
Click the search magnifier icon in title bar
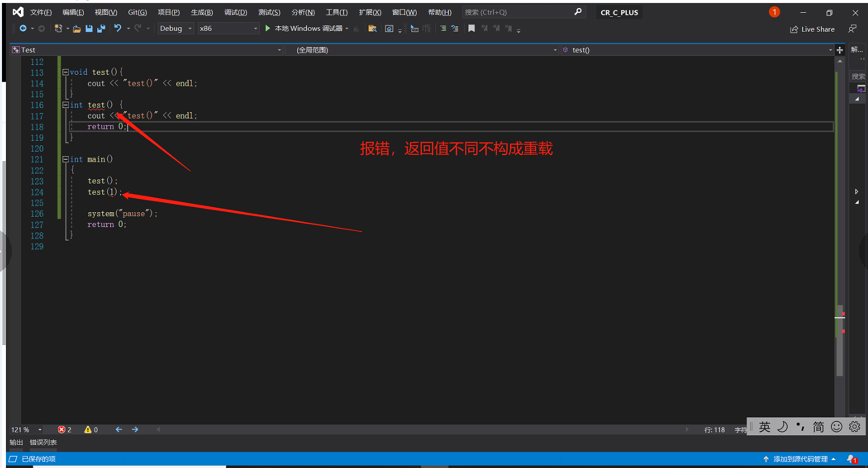pyautogui.click(x=578, y=12)
